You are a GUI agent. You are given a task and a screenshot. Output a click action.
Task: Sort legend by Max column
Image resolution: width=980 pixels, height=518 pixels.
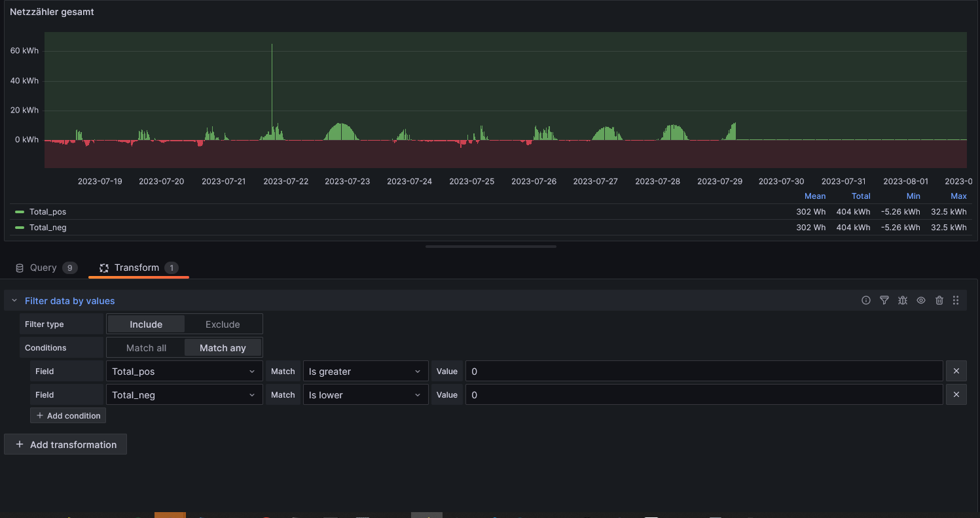click(958, 196)
